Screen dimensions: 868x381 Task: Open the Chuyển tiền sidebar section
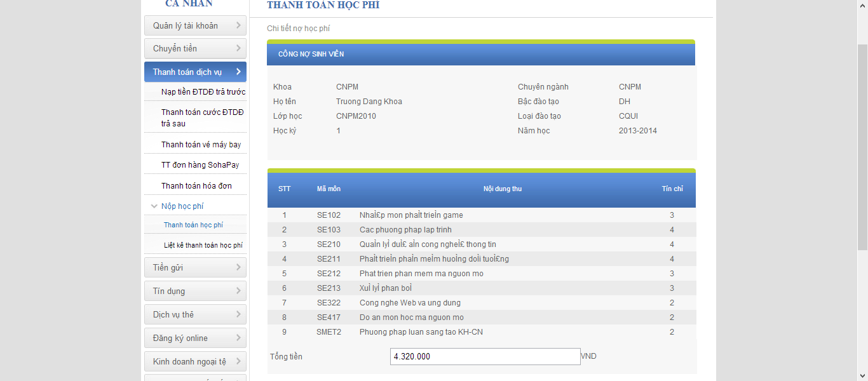pyautogui.click(x=195, y=49)
